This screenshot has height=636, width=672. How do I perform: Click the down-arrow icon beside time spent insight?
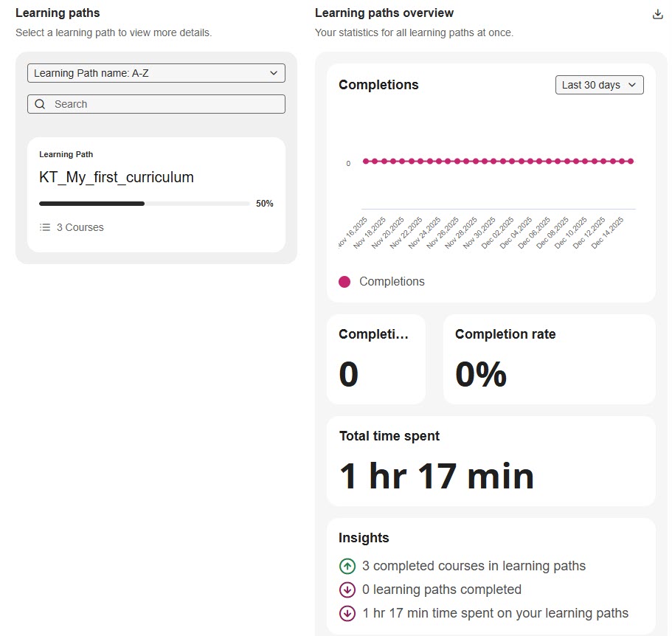pyautogui.click(x=347, y=613)
